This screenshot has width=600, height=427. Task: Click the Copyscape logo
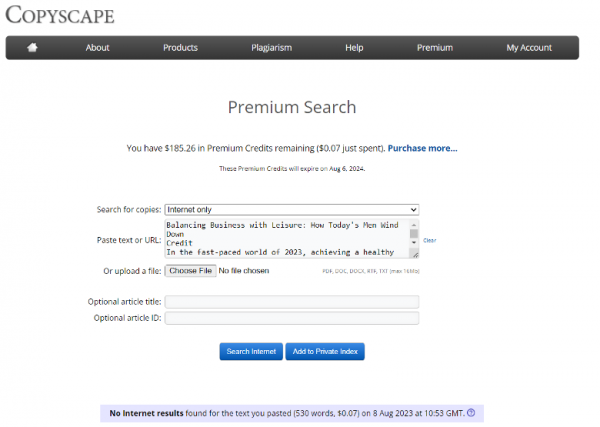click(x=60, y=15)
